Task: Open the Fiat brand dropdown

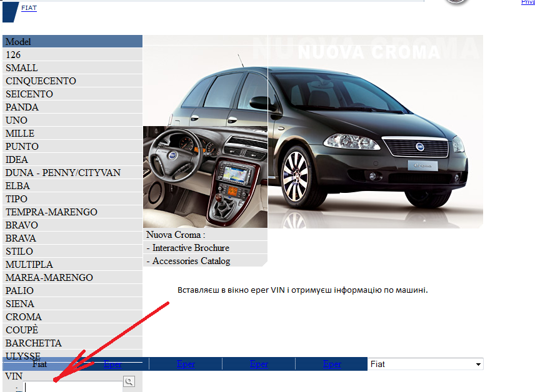Action: point(425,364)
